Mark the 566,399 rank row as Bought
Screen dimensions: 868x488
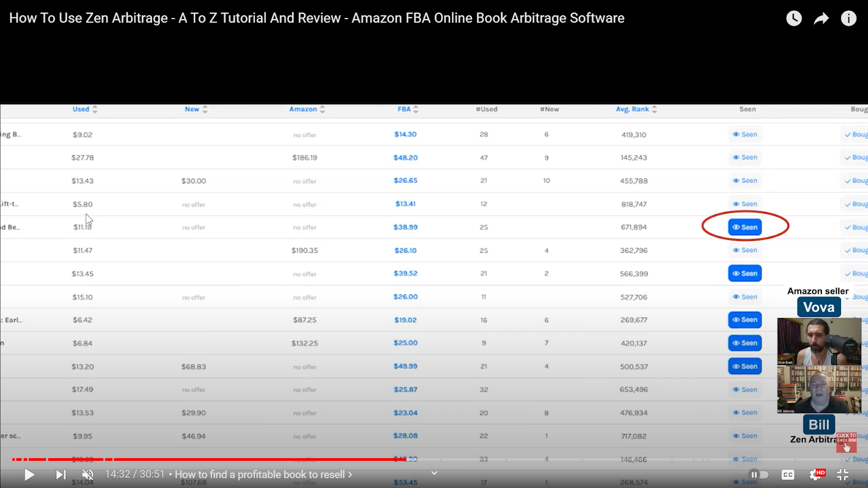(x=856, y=274)
